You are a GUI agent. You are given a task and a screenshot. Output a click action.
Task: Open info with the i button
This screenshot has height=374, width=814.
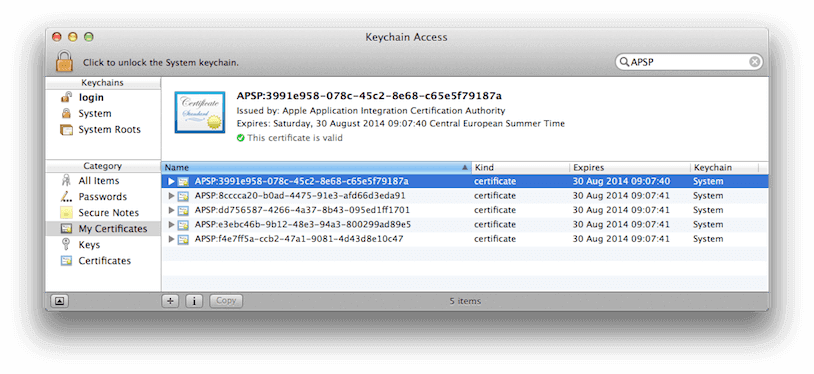pos(194,301)
